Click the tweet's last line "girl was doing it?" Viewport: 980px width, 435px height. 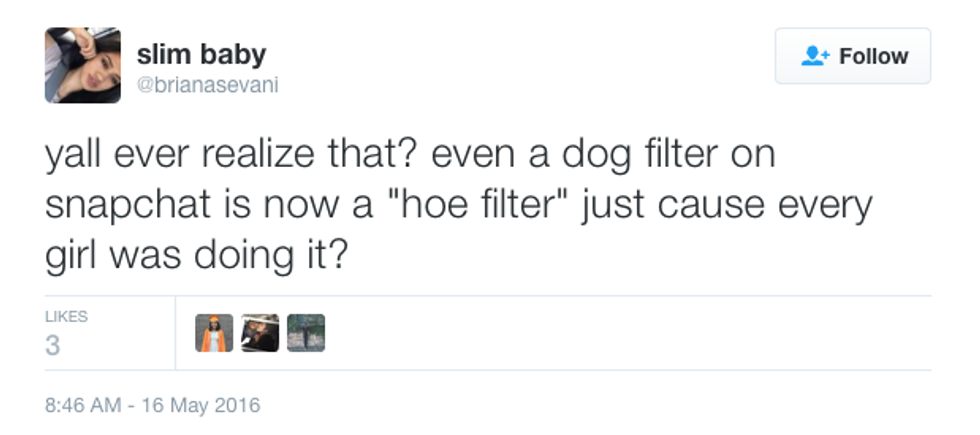tap(196, 256)
